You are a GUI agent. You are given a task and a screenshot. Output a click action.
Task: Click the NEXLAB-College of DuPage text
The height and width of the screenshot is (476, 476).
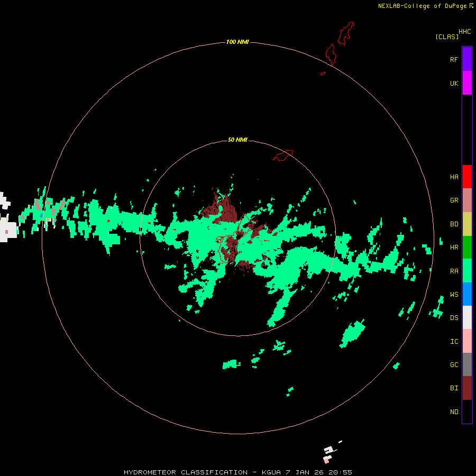pyautogui.click(x=422, y=6)
